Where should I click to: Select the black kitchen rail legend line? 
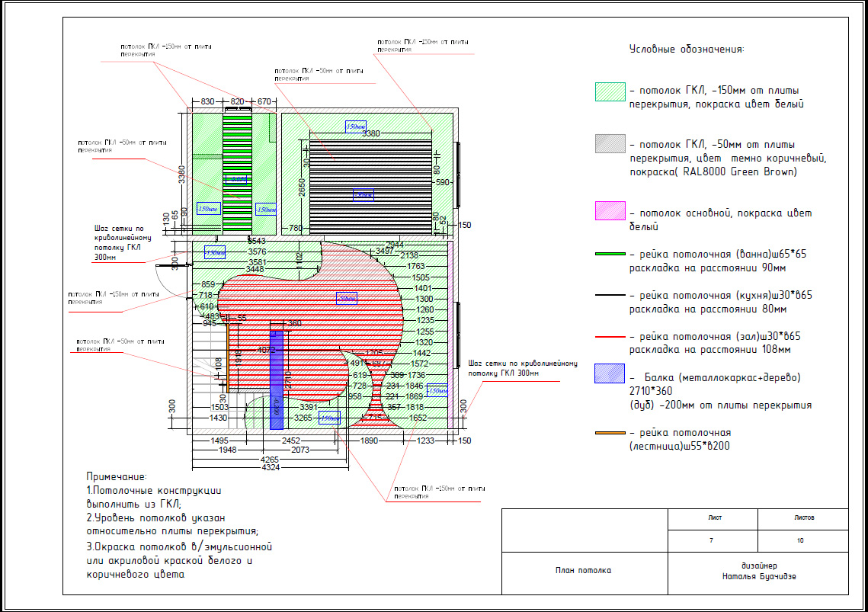[x=610, y=295]
